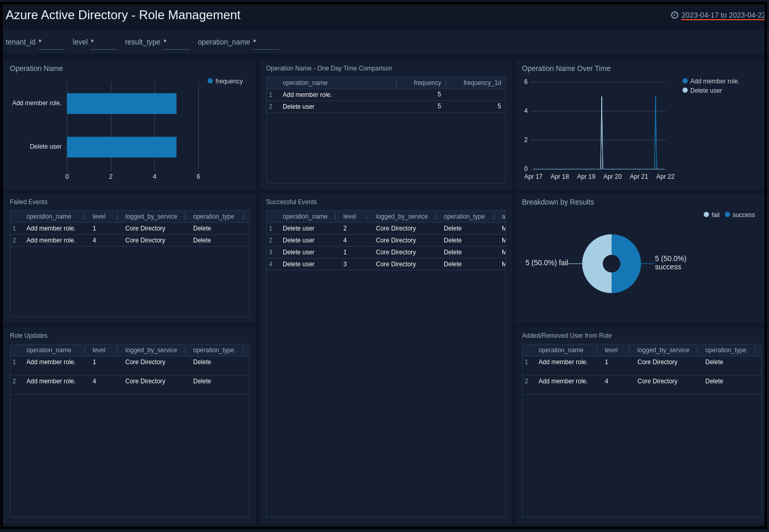Sort Added/Removed User table by logged_by_service header

tap(663, 350)
